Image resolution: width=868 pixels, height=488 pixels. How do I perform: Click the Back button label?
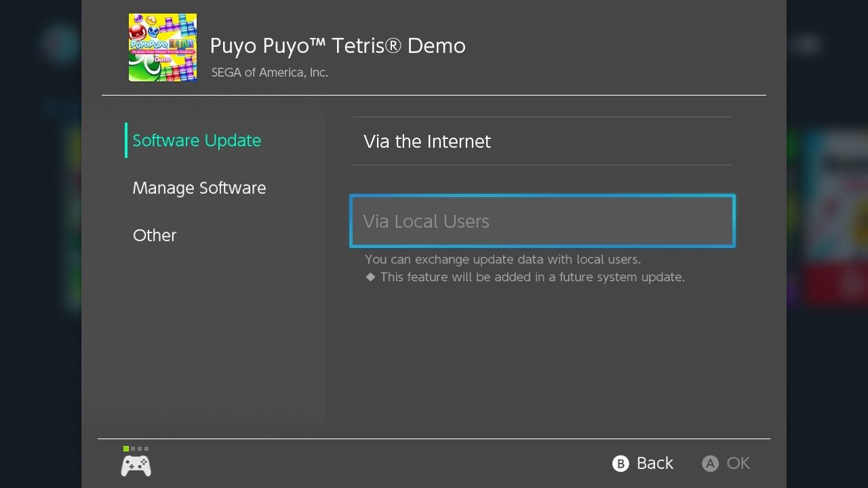(655, 463)
